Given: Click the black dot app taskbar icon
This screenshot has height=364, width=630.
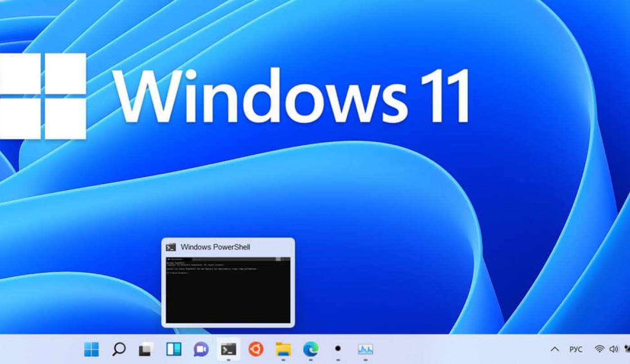Looking at the screenshot, I should (x=338, y=348).
